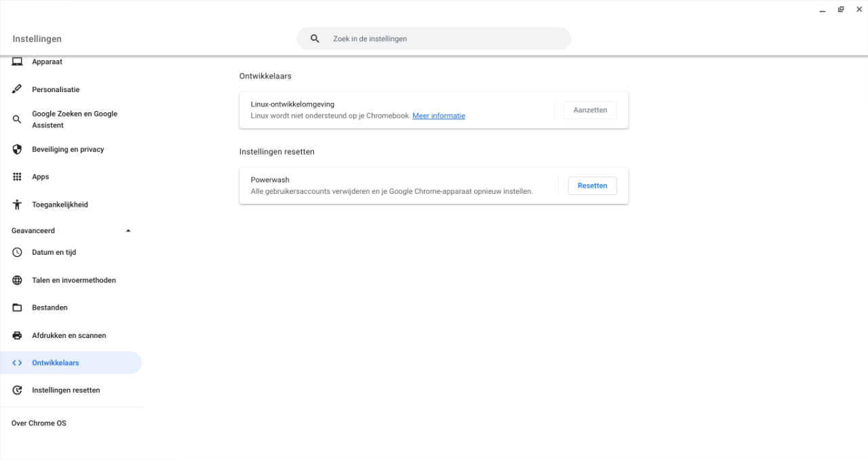This screenshot has width=868, height=460.
Task: Open Datum en tijd via the clock icon
Action: [17, 252]
